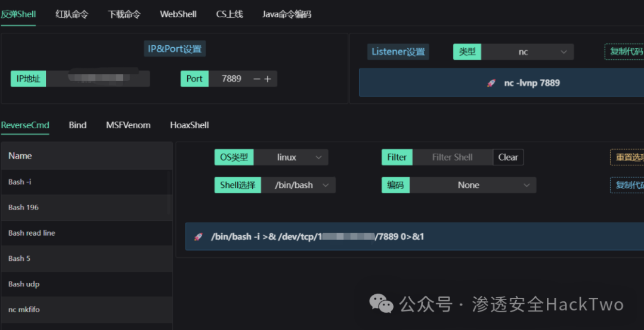Click the rocket icon beside /bin/bash command
Image resolution: width=644 pixels, height=330 pixels.
[x=199, y=237]
